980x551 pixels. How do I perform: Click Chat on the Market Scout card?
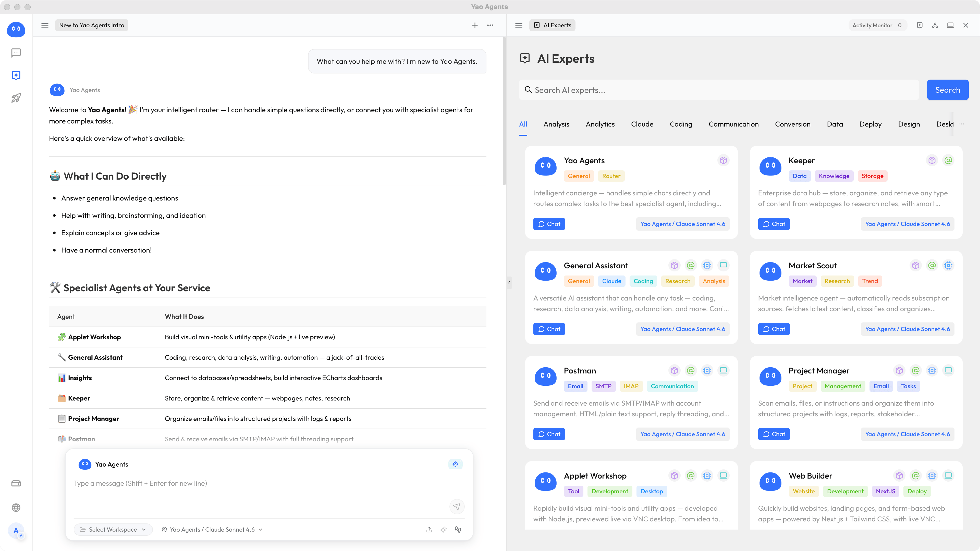(x=774, y=329)
